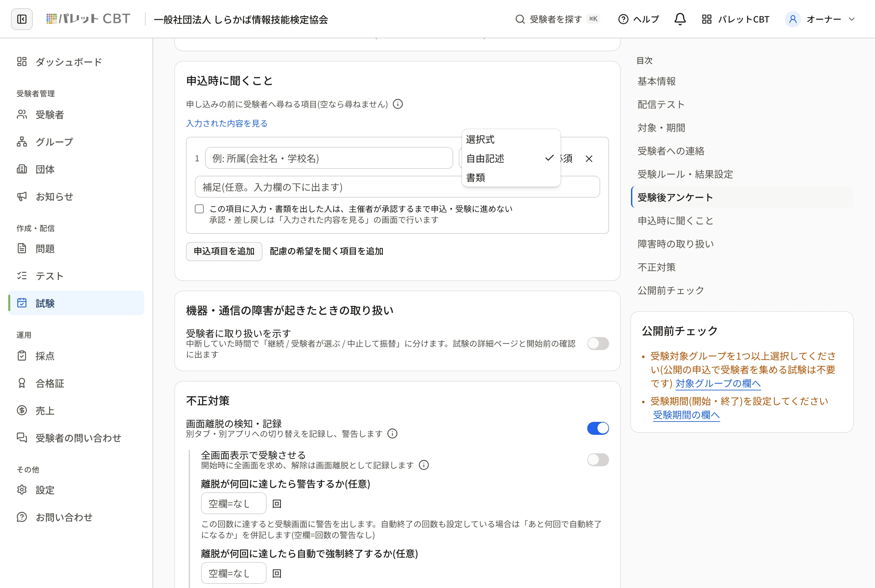Open the 受験者を探す search box
875x588 pixels.
[x=557, y=19]
